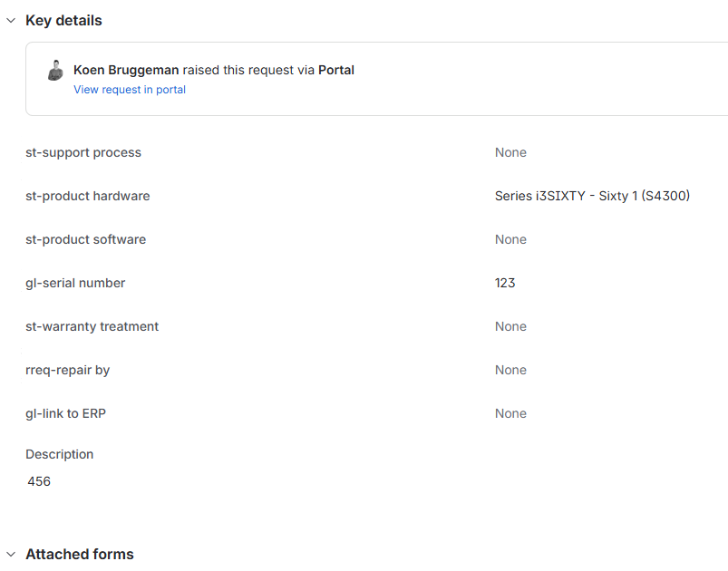
Task: Edit the st-product software None value
Action: coord(510,239)
